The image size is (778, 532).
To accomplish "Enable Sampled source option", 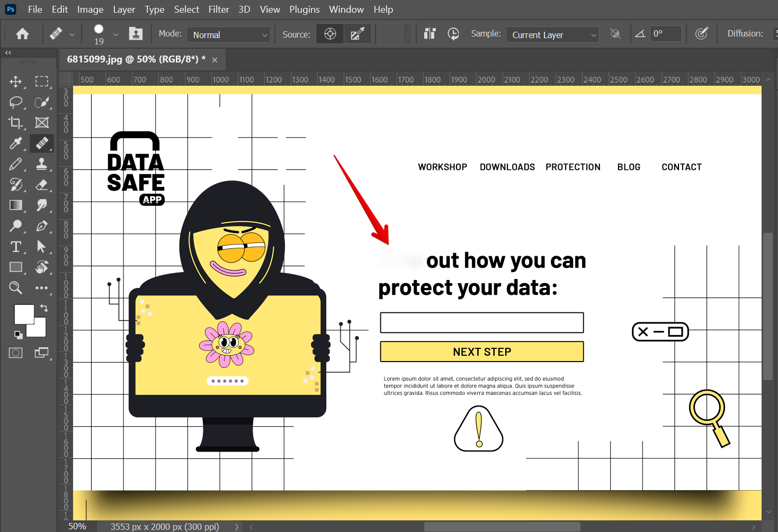I will (330, 34).
